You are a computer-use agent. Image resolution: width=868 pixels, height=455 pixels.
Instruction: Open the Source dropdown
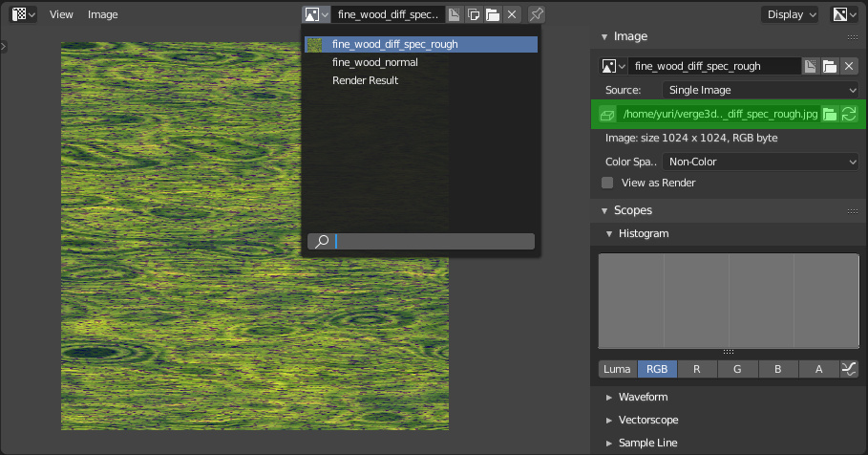pyautogui.click(x=760, y=90)
